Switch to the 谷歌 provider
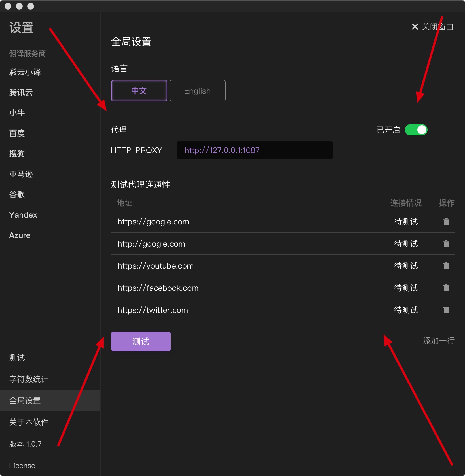The image size is (465, 476). pos(17,194)
